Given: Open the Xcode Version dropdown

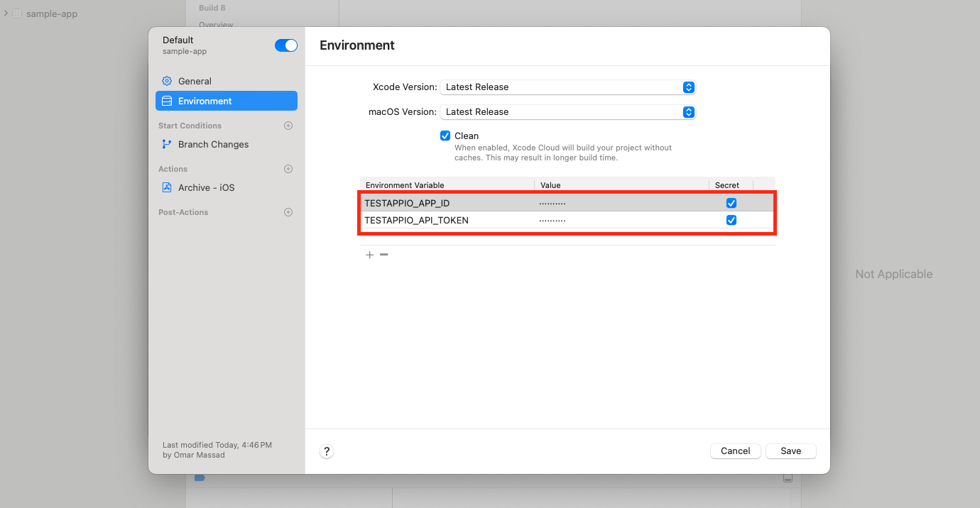Looking at the screenshot, I should 567,87.
